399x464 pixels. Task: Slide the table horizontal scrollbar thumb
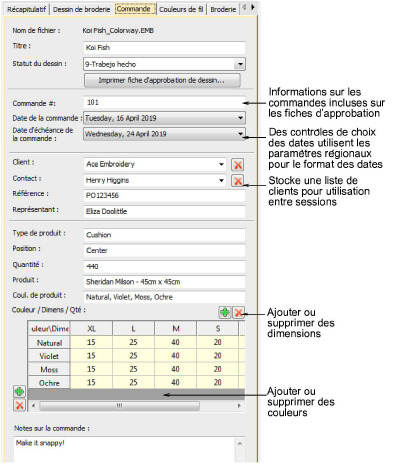(119, 406)
